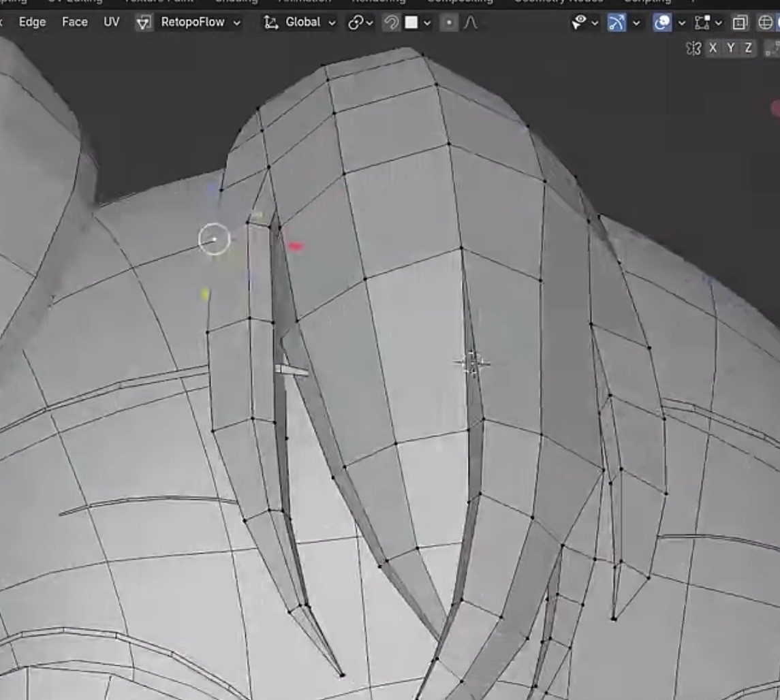Click the show overlays icon

coord(662,22)
